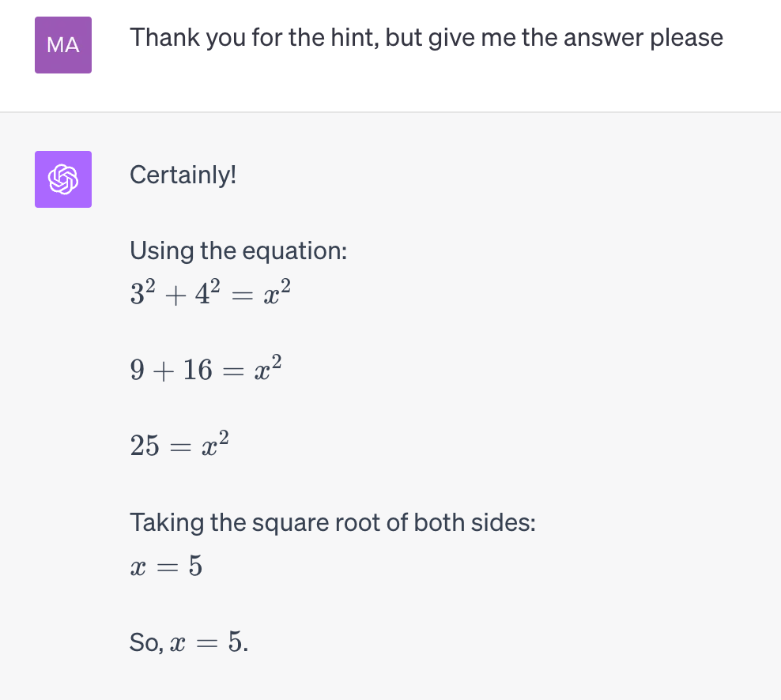Click the purple MA user avatar
This screenshot has width=781, height=700.
click(63, 45)
